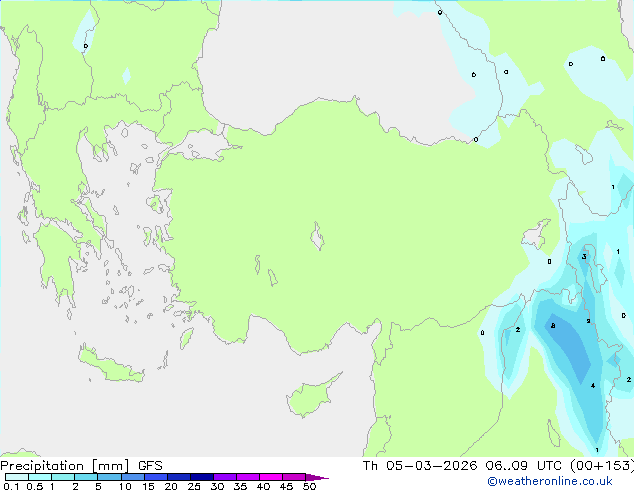Click the '06..09 UTC' time text
The width and height of the screenshot is (634, 490).
pyautogui.click(x=524, y=466)
